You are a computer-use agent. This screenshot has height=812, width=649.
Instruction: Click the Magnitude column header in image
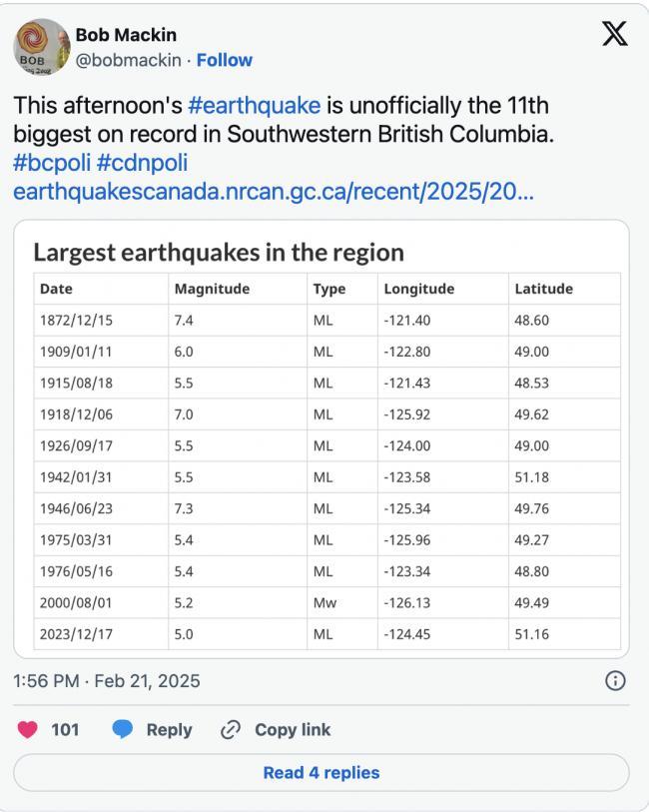point(212,289)
